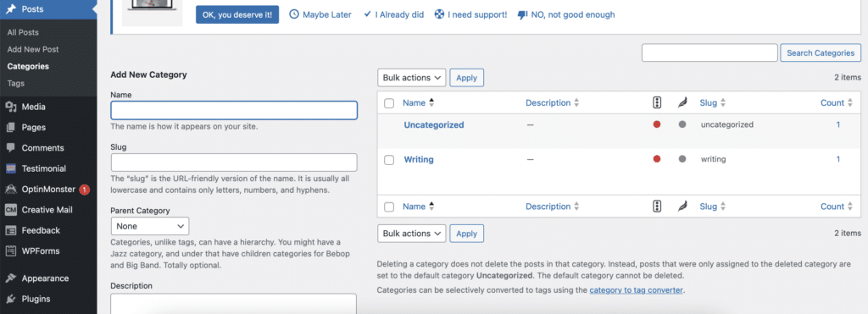
Task: Open the Comments bubble icon
Action: pyautogui.click(x=10, y=147)
